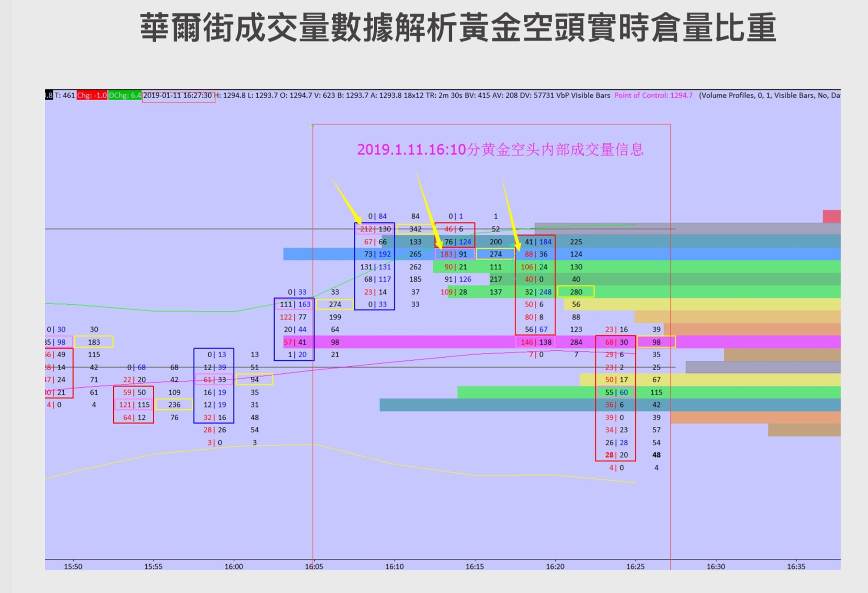Select the 16:05 time axis label
Image resolution: width=868 pixels, height=593 pixels.
314,567
